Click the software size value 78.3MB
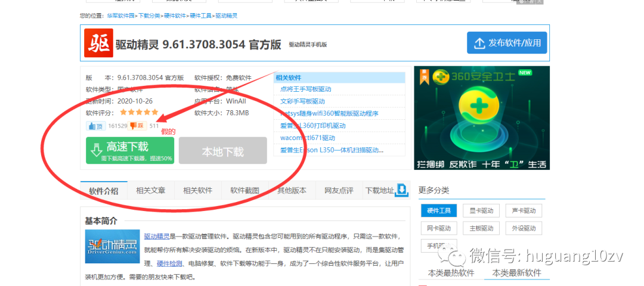644x286 pixels. click(x=237, y=113)
